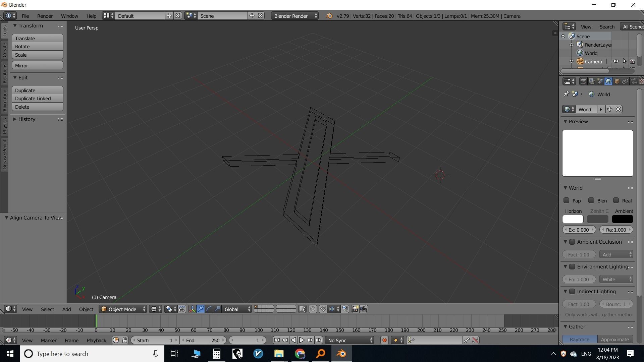644x362 pixels.
Task: Click the Rotate button
Action: point(38,47)
